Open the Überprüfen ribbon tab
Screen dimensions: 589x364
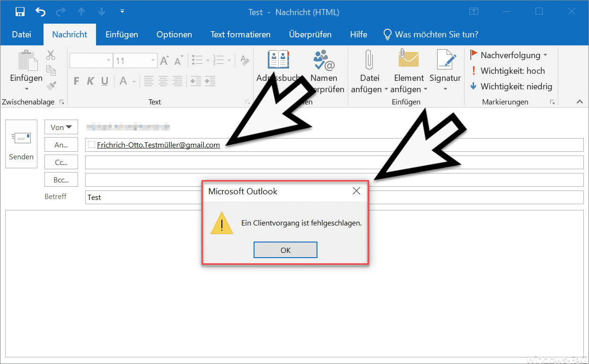310,35
